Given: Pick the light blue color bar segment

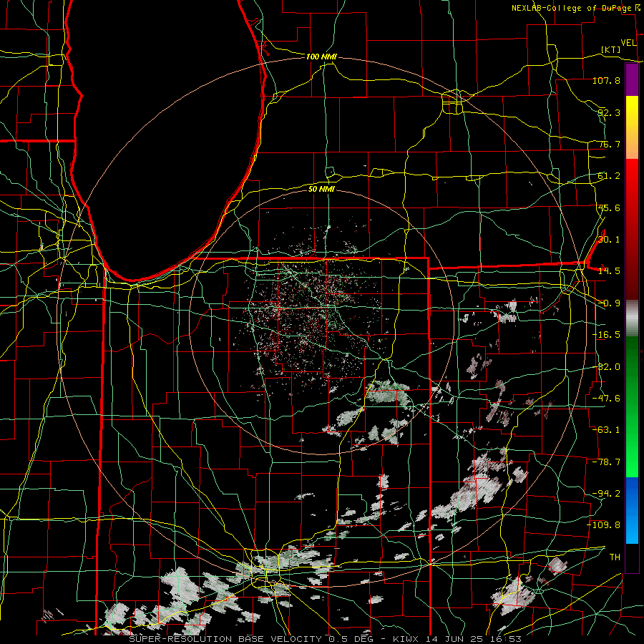Looking at the screenshot, I should click(632, 528).
